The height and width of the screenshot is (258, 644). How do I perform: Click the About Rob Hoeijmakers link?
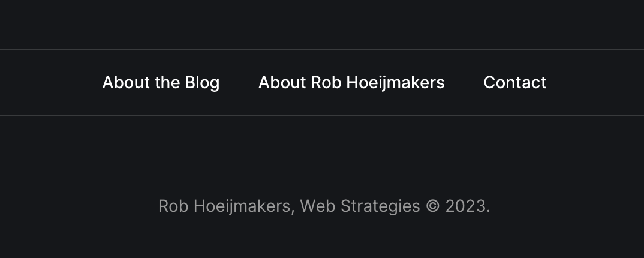pyautogui.click(x=351, y=82)
